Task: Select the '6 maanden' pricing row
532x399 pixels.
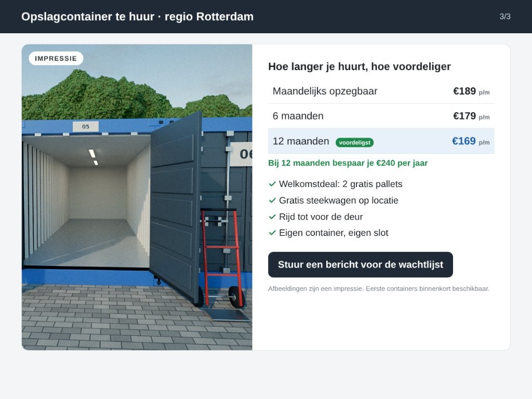Action: tap(381, 116)
